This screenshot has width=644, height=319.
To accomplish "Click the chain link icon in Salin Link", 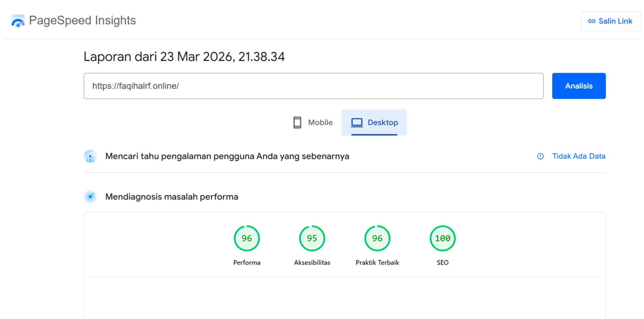I will coord(591,21).
